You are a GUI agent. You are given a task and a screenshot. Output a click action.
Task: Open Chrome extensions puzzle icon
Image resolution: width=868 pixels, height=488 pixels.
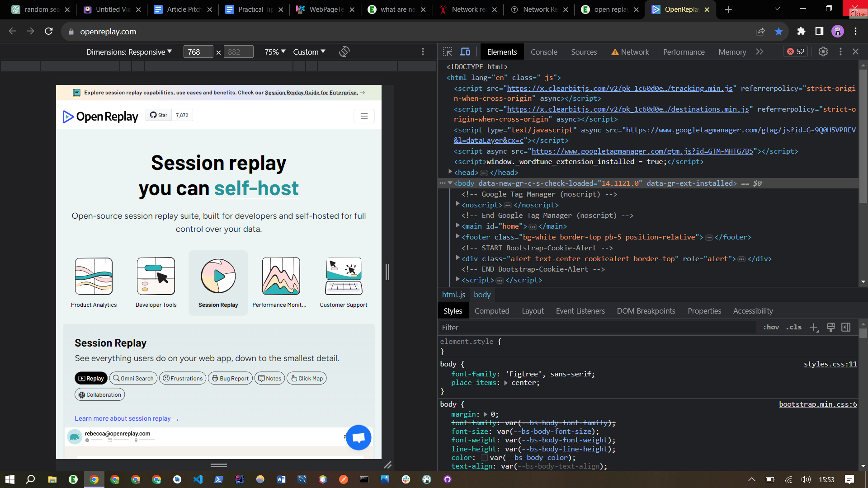pos(801,31)
